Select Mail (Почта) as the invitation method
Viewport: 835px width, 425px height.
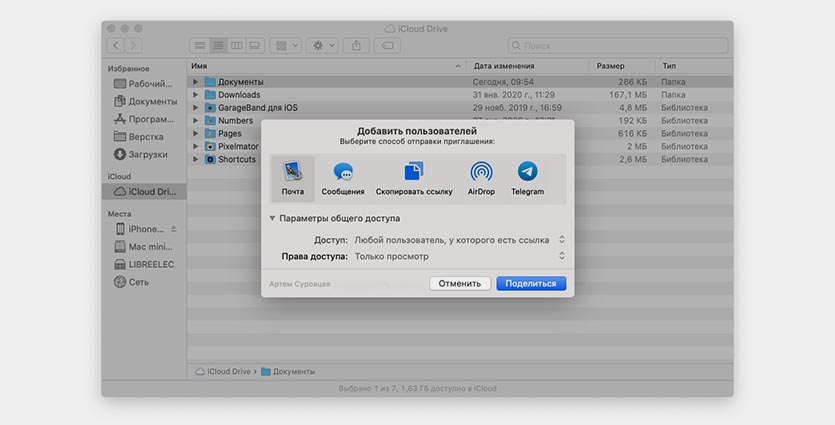click(292, 177)
